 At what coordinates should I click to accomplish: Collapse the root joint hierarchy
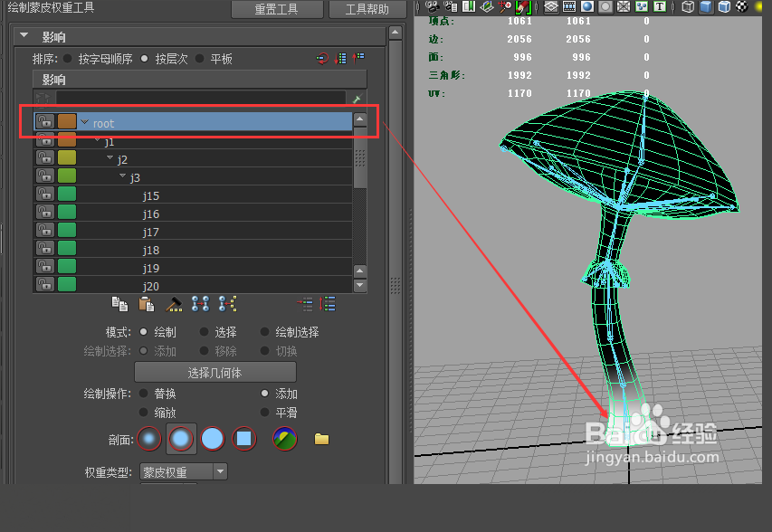(84, 122)
